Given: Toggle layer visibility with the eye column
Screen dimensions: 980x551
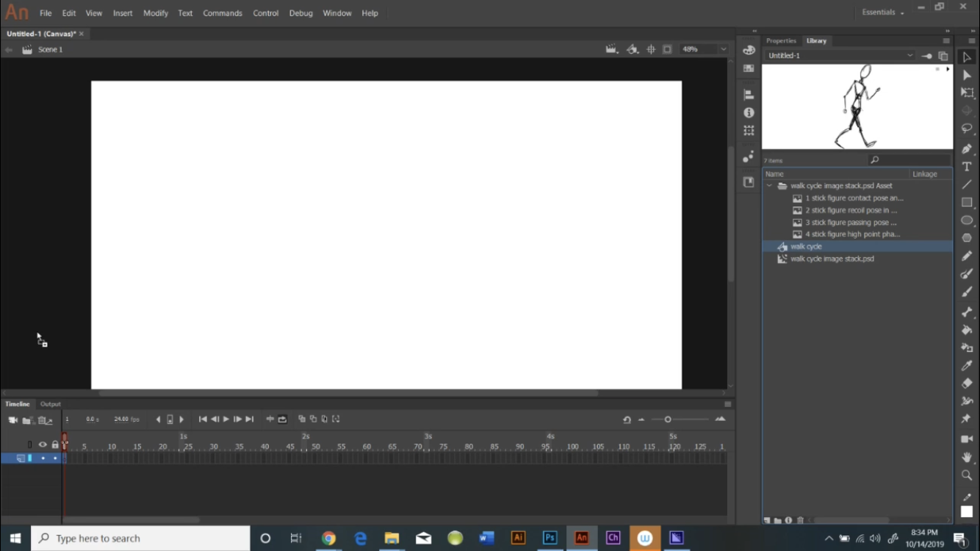Looking at the screenshot, I should coord(42,458).
